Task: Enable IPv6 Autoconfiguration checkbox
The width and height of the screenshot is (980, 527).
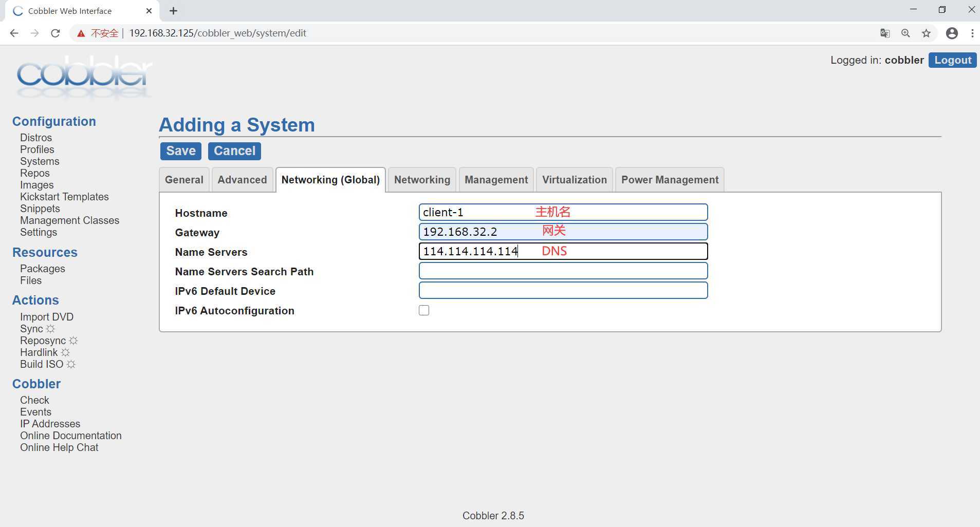Action: [424, 310]
